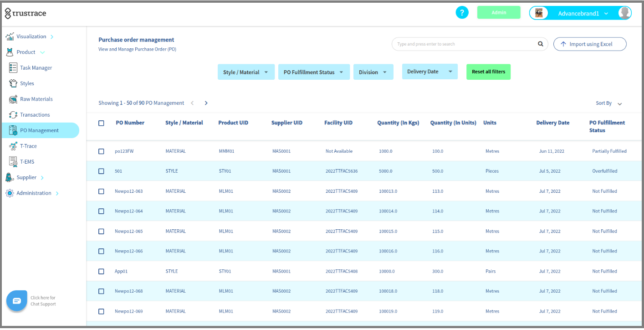Go to the previous page arrow
The height and width of the screenshot is (330, 644).
[192, 103]
